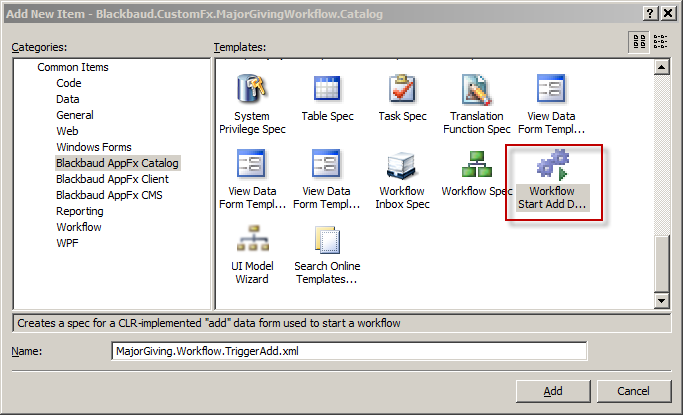Viewport: 683px width, 415px height.
Task: Select Blackbaud AppFx Catalog category
Action: point(117,163)
